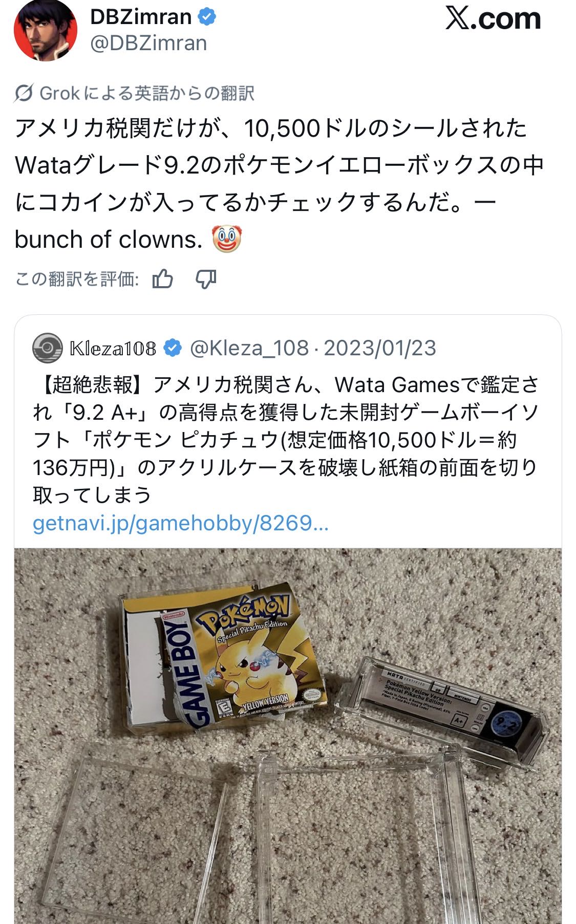Image resolution: width=576 pixels, height=924 pixels.
Task: Open the Pokémon Yellow box photo
Action: click(x=288, y=736)
